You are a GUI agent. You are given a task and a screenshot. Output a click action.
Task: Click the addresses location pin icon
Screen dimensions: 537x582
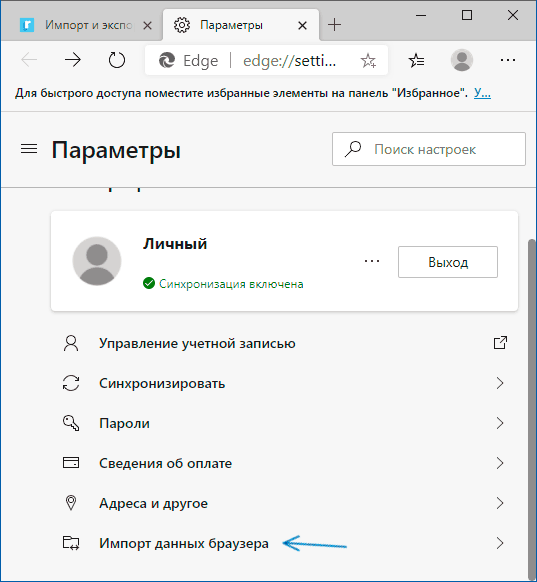(x=71, y=503)
